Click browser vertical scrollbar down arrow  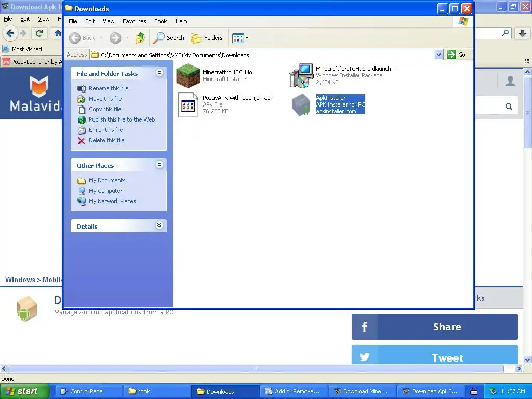[x=527, y=360]
